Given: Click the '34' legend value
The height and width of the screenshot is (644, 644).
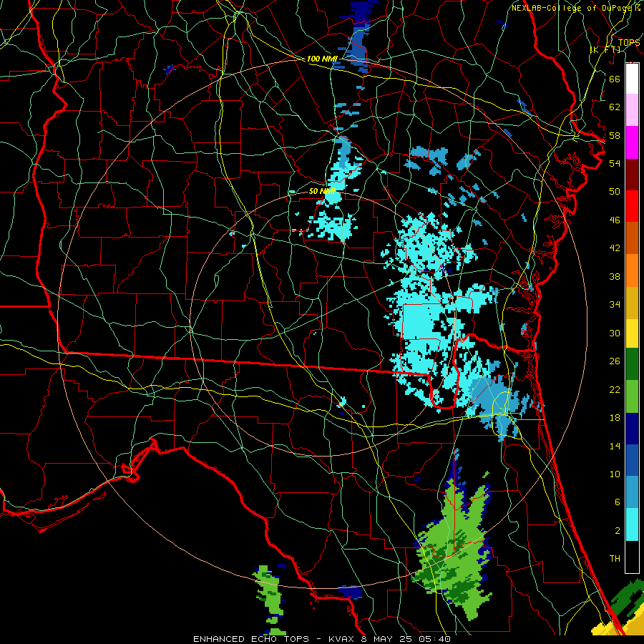Looking at the screenshot, I should pyautogui.click(x=615, y=304).
